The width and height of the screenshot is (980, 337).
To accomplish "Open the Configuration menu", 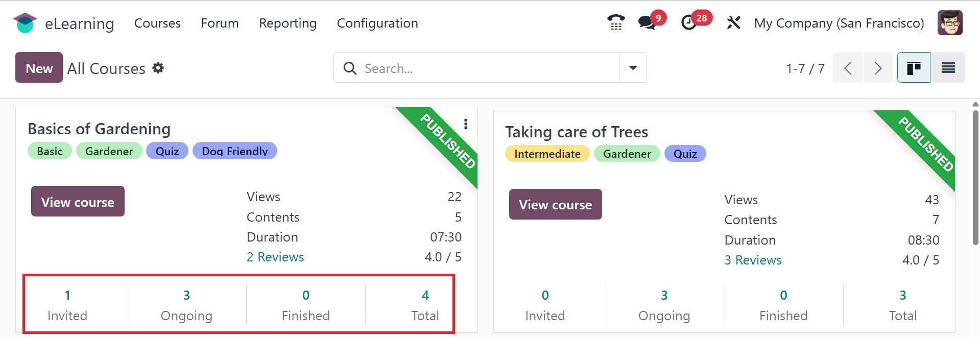I will tap(377, 23).
